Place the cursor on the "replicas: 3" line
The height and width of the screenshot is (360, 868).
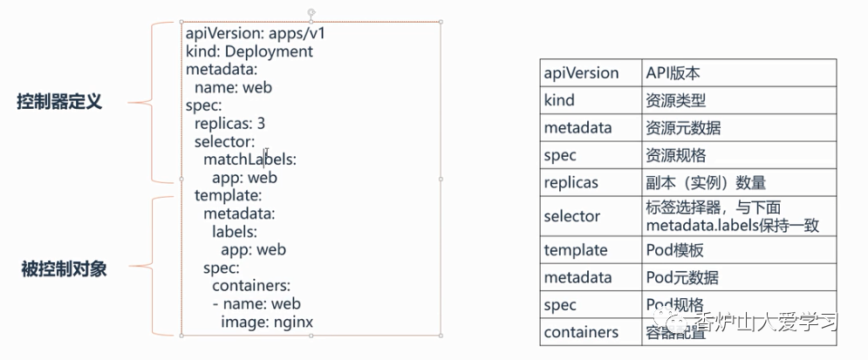click(229, 123)
